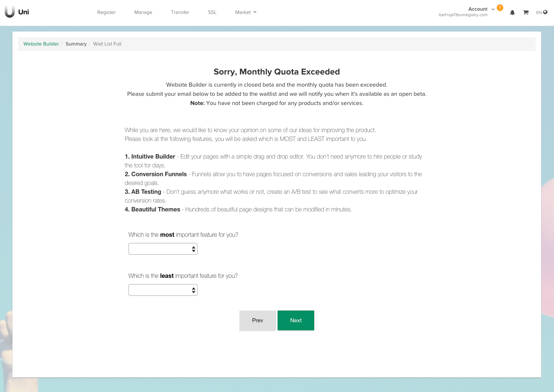The height and width of the screenshot is (392, 554).
Task: Click the bart+qa7@uniregistry.com email text
Action: [463, 15]
